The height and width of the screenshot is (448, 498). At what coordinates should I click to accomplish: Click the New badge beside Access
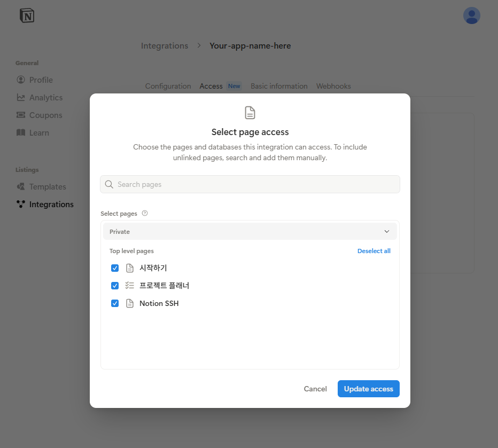pyautogui.click(x=234, y=86)
